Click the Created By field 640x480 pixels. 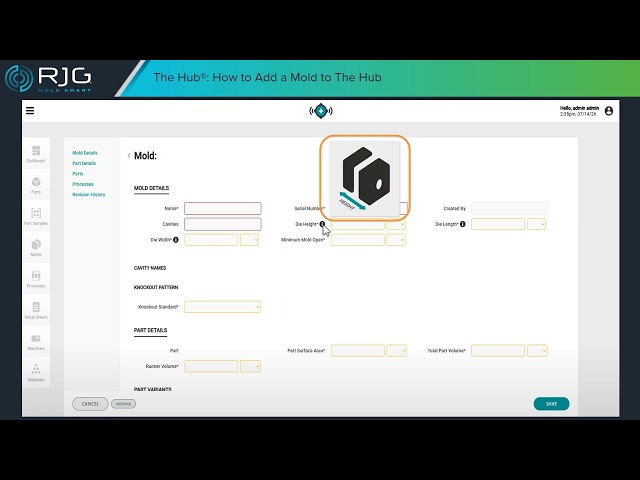coord(509,208)
